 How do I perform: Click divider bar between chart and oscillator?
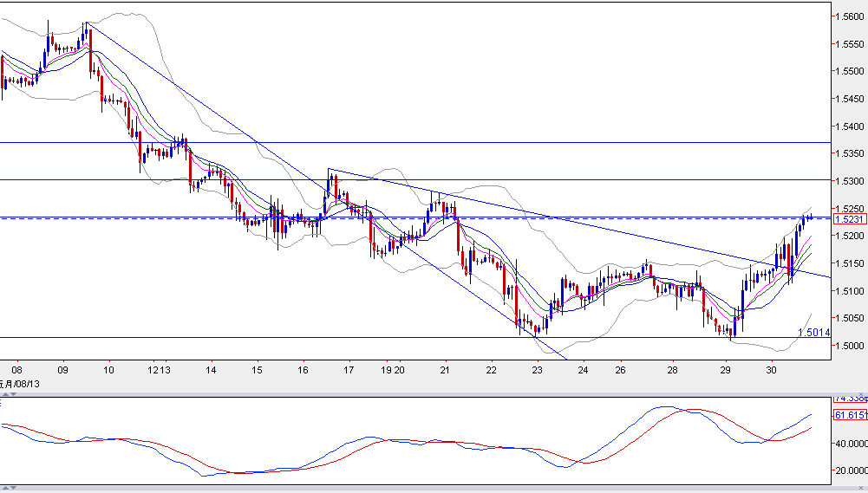(x=432, y=394)
